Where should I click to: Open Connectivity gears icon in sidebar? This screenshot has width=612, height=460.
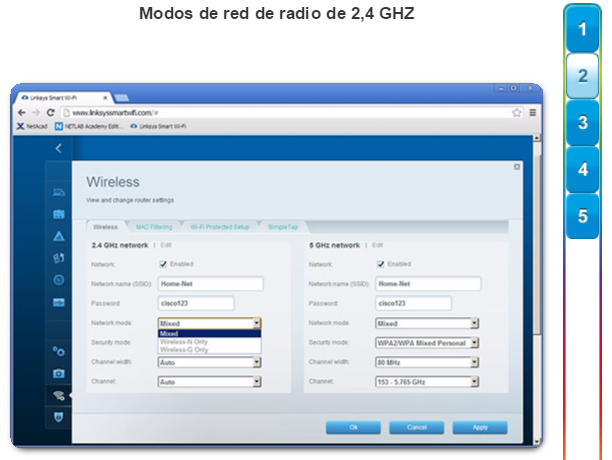[x=59, y=352]
